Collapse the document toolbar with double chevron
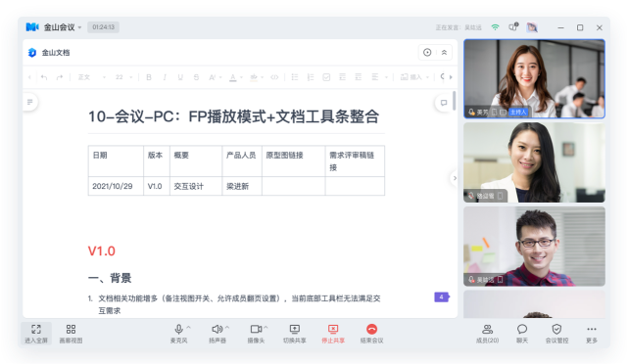The height and width of the screenshot is (364, 628). click(x=444, y=53)
